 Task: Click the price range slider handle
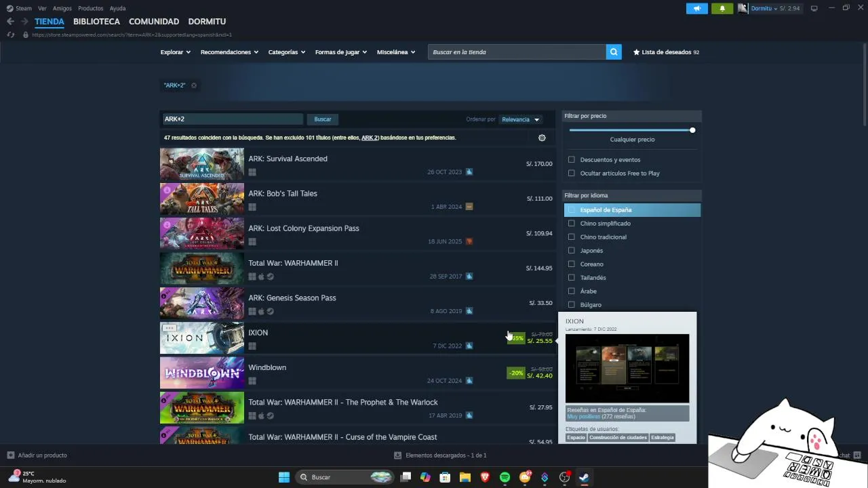[692, 130]
